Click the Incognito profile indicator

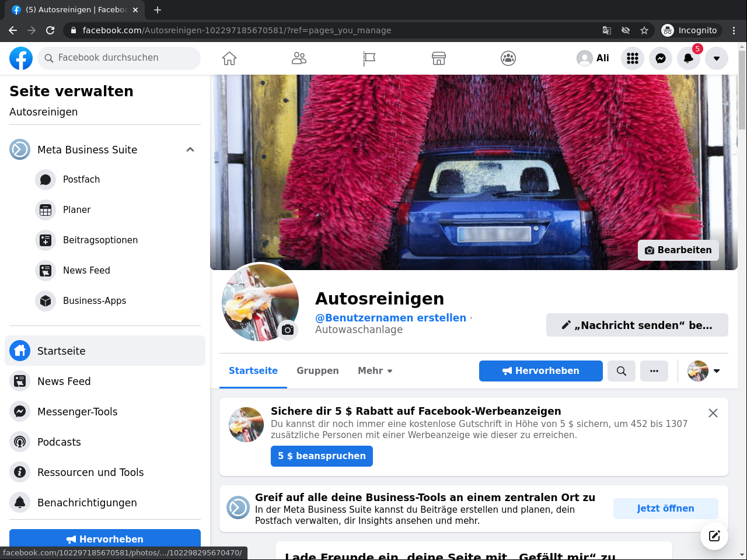[x=691, y=30]
